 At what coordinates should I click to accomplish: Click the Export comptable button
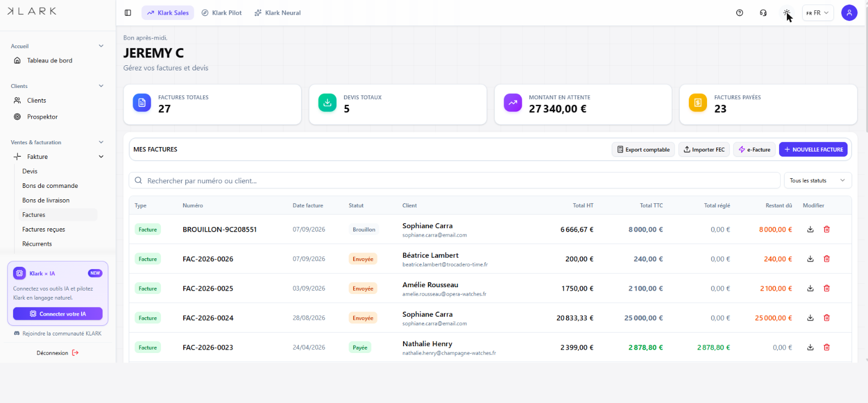(643, 149)
